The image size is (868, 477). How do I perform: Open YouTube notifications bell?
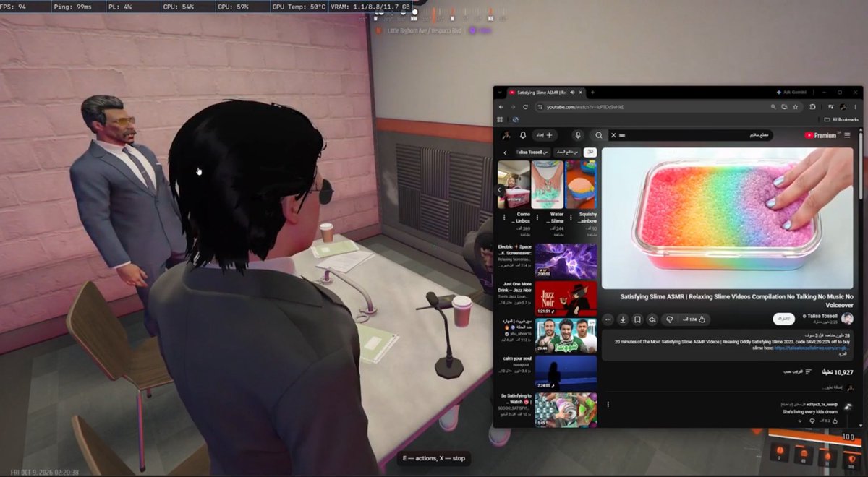(x=523, y=135)
